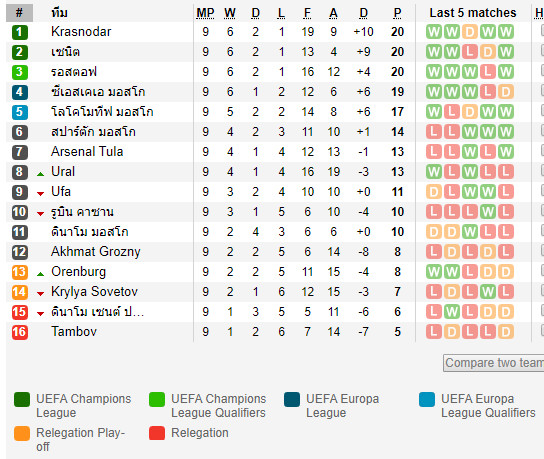Click Tambov's first loss result icon
The height and width of the screenshot is (459, 544).
point(434,332)
